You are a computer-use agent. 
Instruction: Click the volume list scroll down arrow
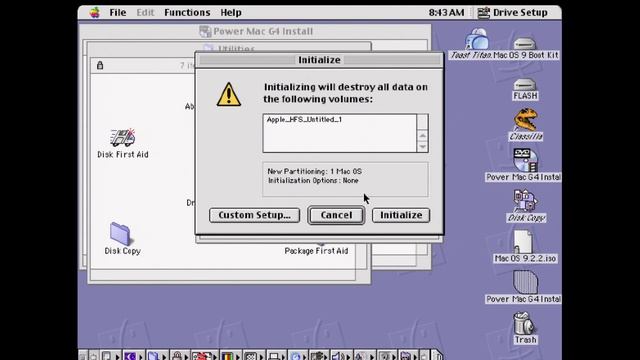point(423,146)
